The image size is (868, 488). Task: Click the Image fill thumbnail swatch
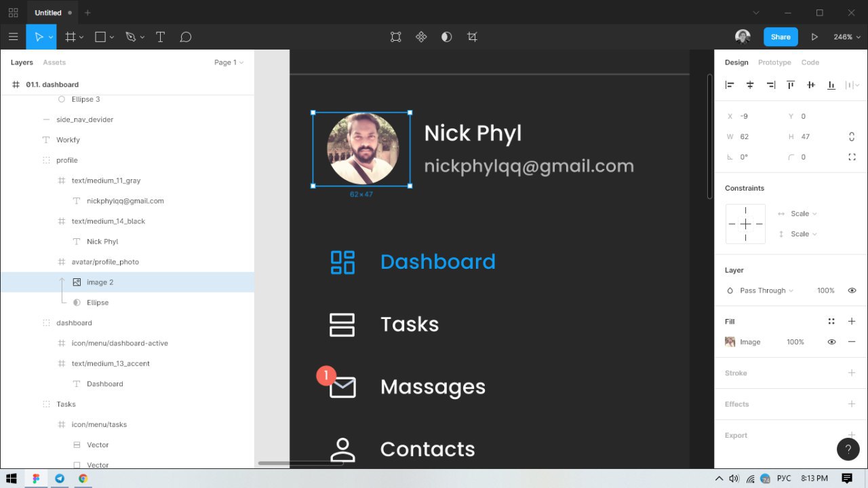730,342
